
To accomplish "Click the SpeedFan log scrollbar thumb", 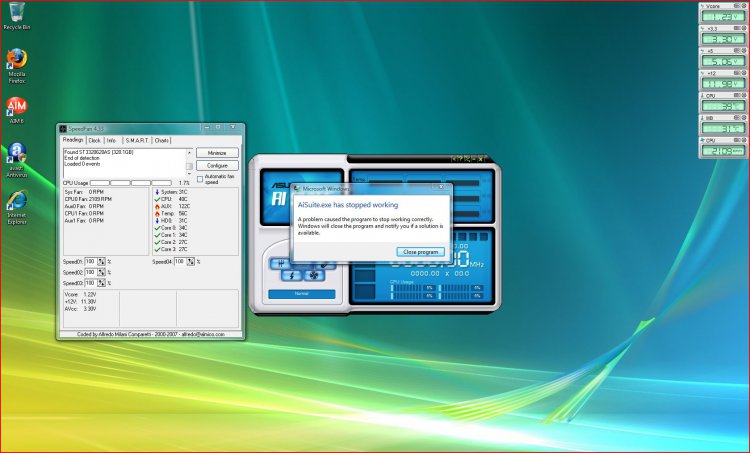I will click(x=189, y=166).
